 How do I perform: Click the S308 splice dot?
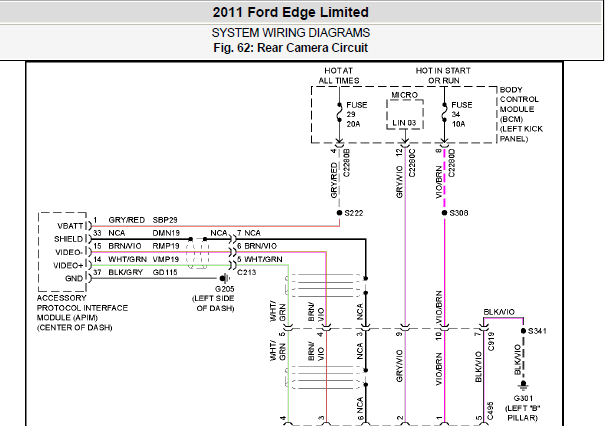(x=444, y=213)
